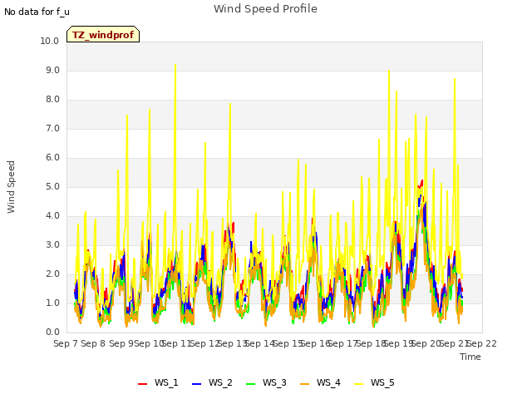Screen dimensions: 532x399
Task: Select the WS_1 legend label
Action: click(166, 382)
